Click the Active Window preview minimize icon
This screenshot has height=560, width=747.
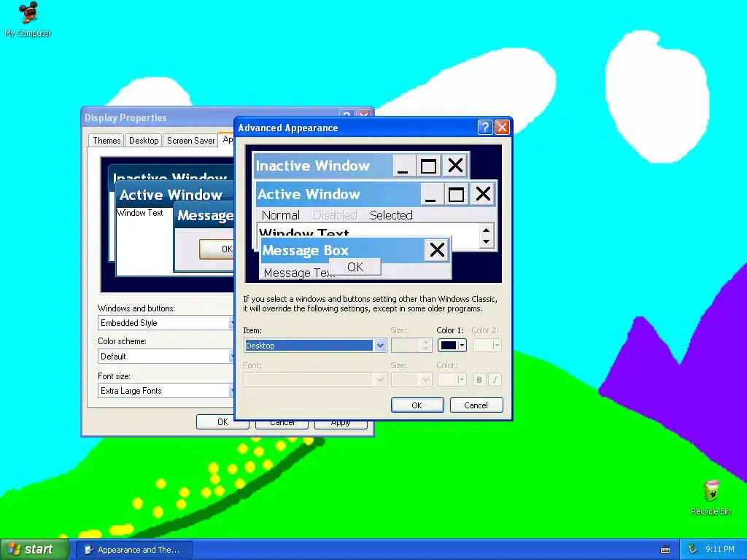431,194
